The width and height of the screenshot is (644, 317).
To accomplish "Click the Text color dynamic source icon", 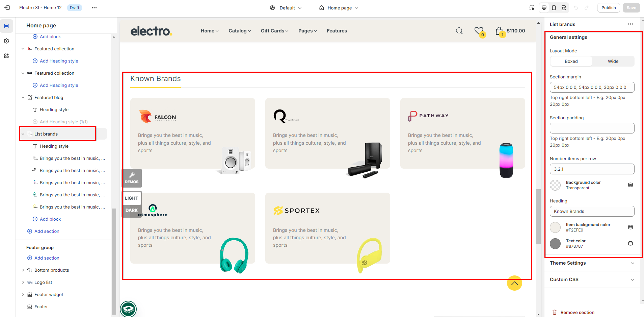I will (630, 243).
